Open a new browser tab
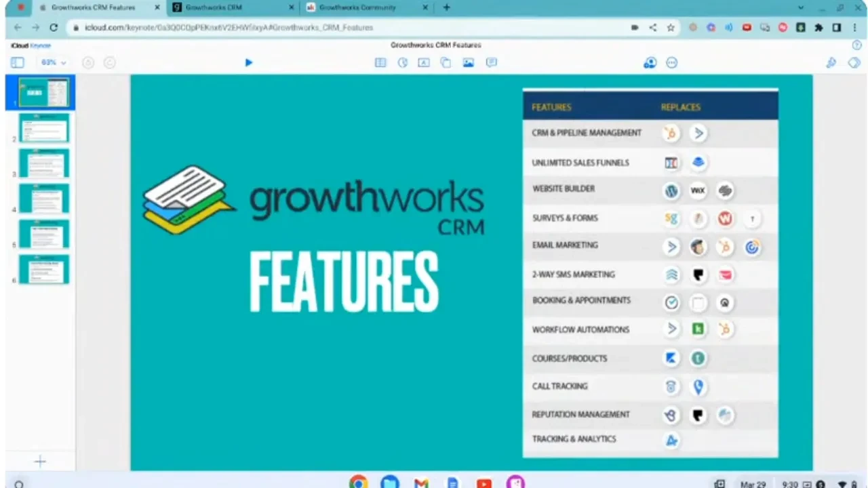868x488 pixels. tap(446, 7)
